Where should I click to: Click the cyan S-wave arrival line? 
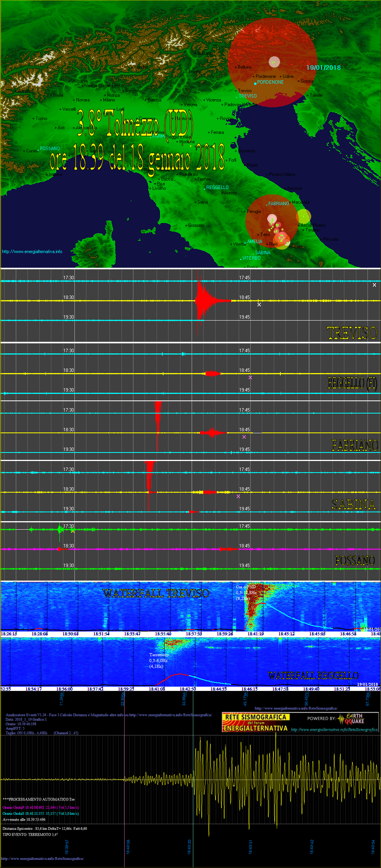(x=193, y=779)
